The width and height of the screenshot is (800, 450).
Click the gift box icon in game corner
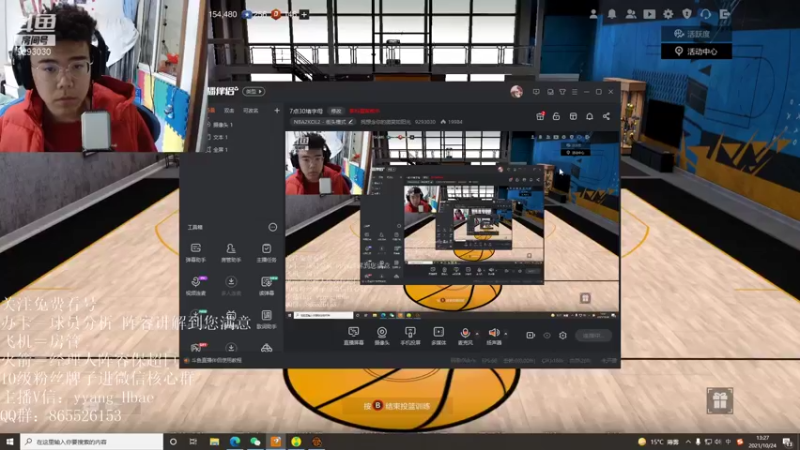pyautogui.click(x=719, y=401)
